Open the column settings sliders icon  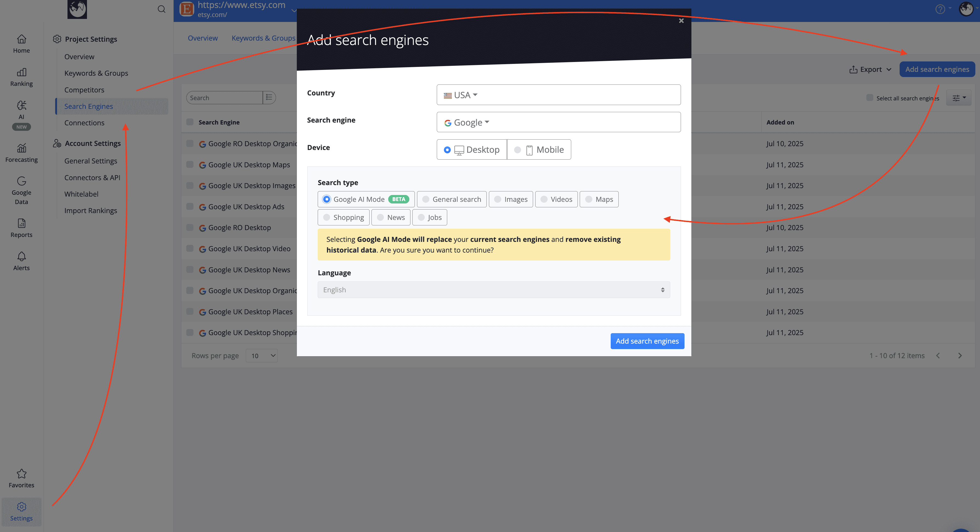pos(958,98)
